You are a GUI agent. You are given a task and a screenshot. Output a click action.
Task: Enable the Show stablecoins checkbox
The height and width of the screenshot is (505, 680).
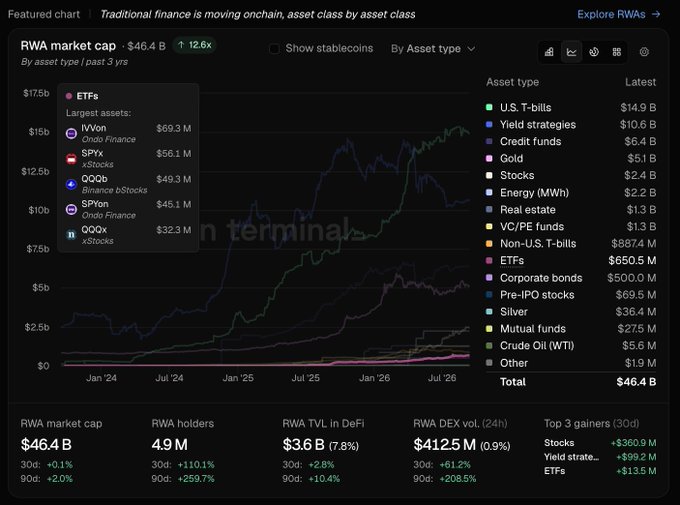point(274,49)
